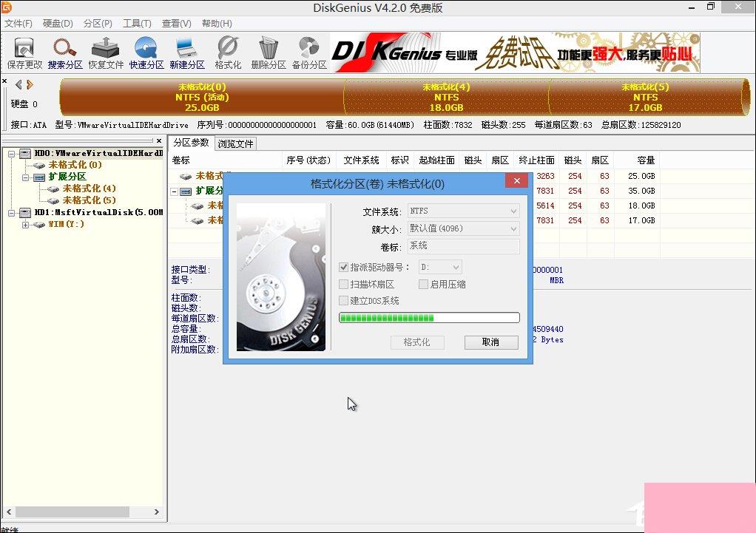Open the View (查看) menu
This screenshot has height=533, width=756.
point(177,24)
